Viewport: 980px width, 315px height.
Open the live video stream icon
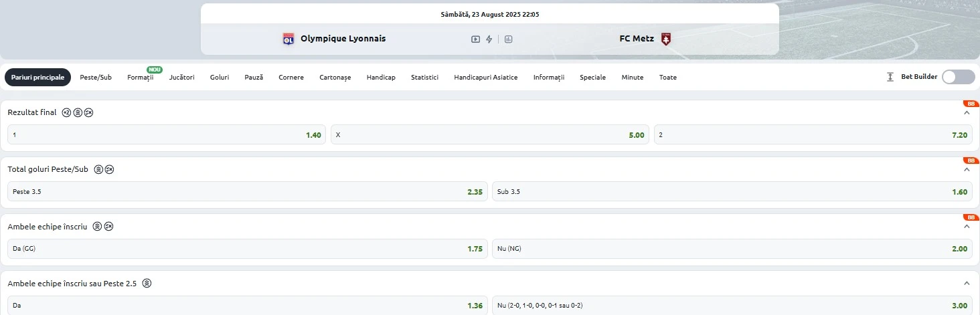[475, 39]
